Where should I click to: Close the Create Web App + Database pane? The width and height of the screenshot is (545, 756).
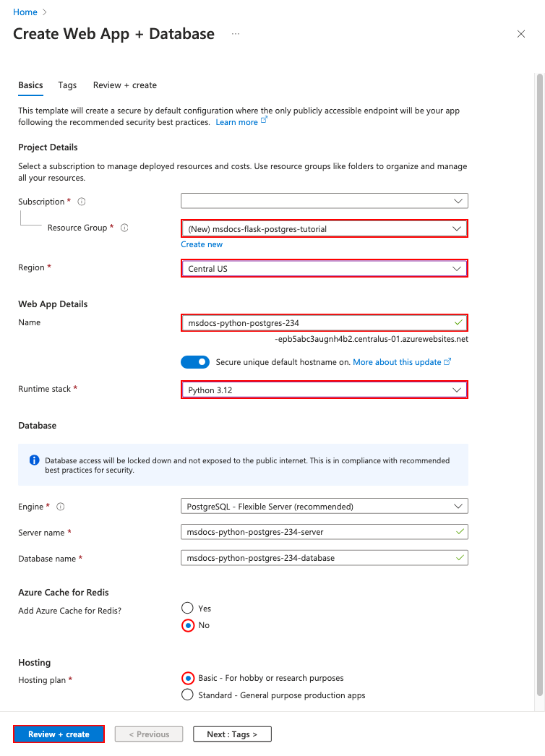pos(521,33)
